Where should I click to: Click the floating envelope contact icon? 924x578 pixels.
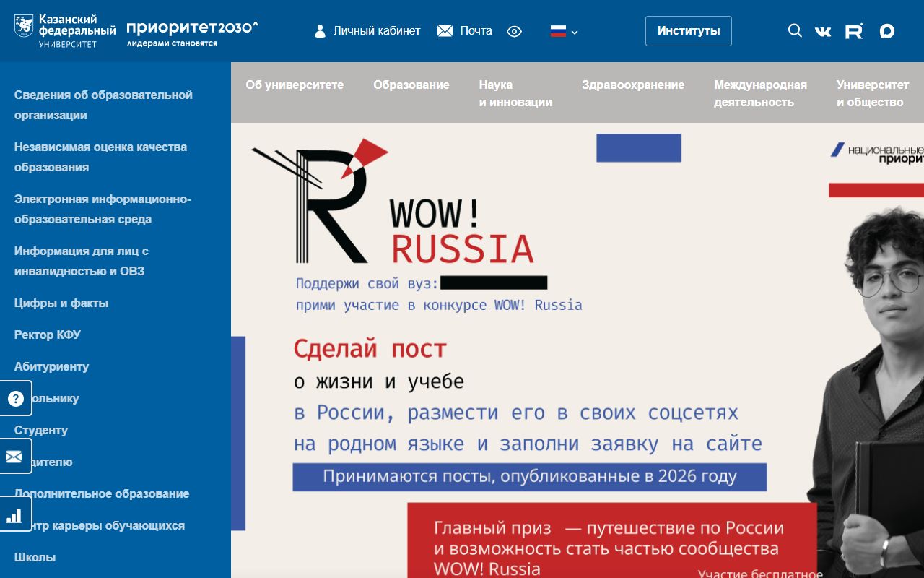14,456
